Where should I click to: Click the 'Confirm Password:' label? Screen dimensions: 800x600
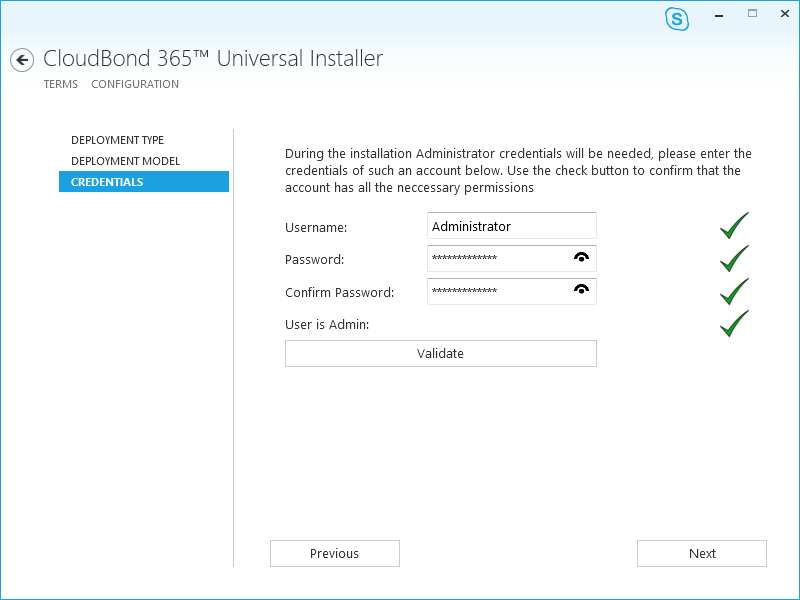click(x=339, y=292)
